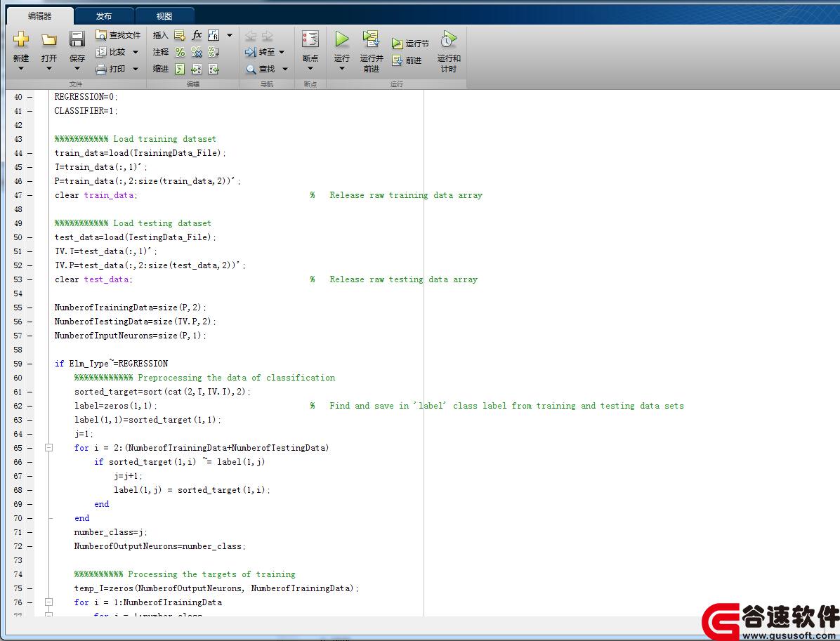
Task: Toggle breakpoint dash on line 47
Action: point(30,195)
